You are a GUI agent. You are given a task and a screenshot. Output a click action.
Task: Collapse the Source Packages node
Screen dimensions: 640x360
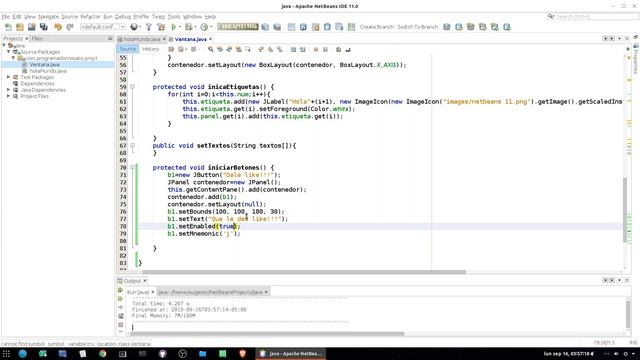click(x=9, y=52)
